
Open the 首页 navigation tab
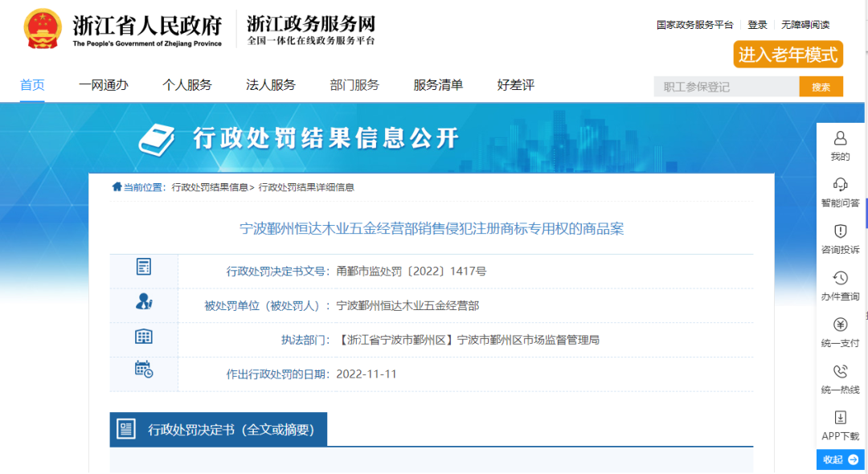(x=32, y=85)
